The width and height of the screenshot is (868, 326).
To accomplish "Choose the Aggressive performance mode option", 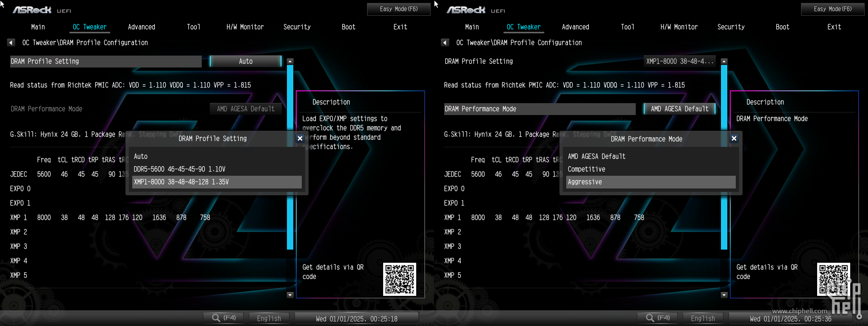I will 651,182.
